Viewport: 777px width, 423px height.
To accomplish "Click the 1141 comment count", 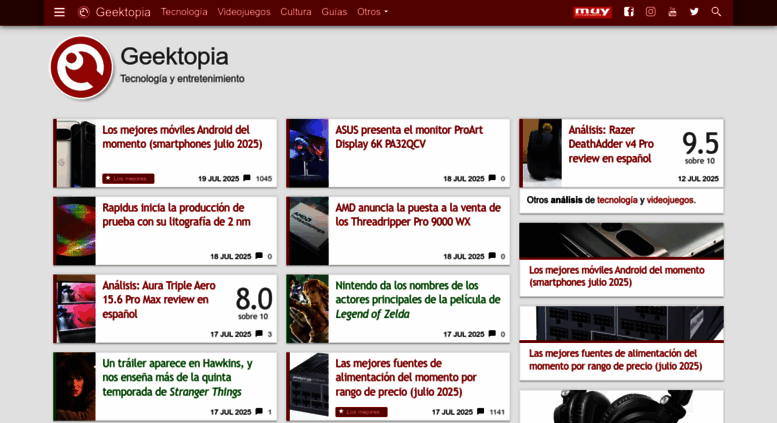I will [x=497, y=412].
